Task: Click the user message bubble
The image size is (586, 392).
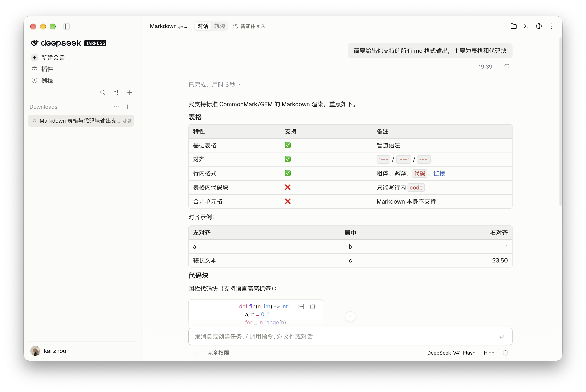Action: [x=430, y=51]
